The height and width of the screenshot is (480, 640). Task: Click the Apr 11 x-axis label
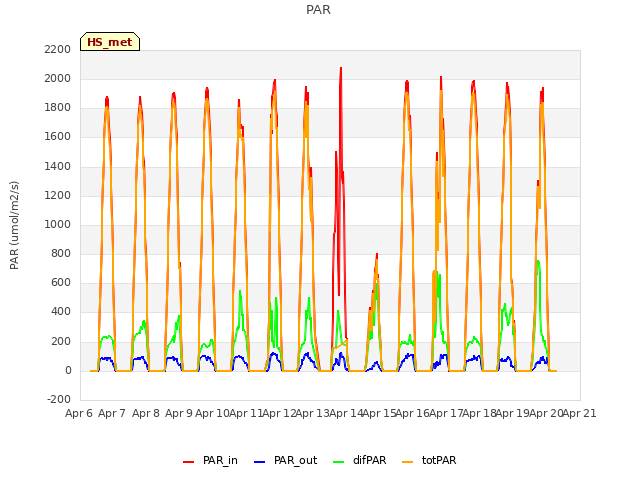click(246, 413)
